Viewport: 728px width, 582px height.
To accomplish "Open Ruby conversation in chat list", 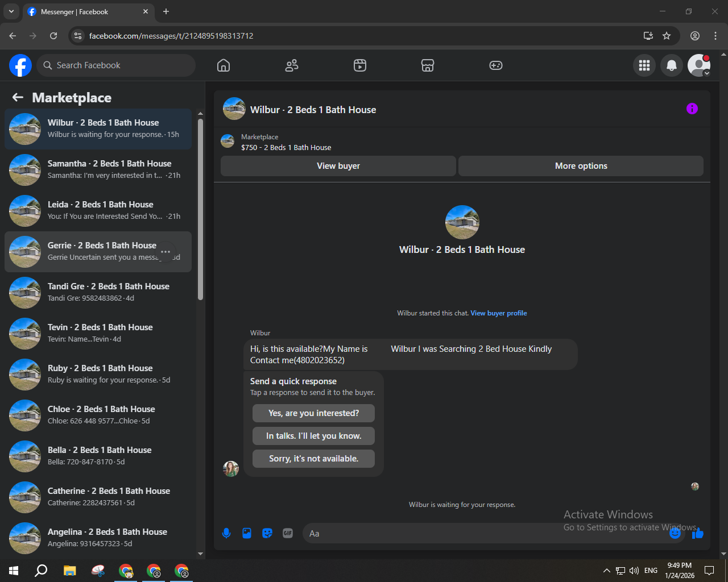I will (x=98, y=375).
